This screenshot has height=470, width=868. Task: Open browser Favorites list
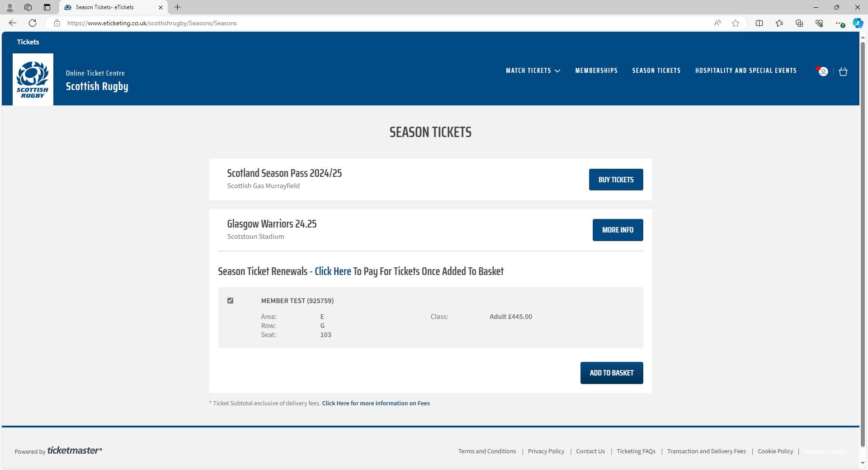pyautogui.click(x=779, y=23)
